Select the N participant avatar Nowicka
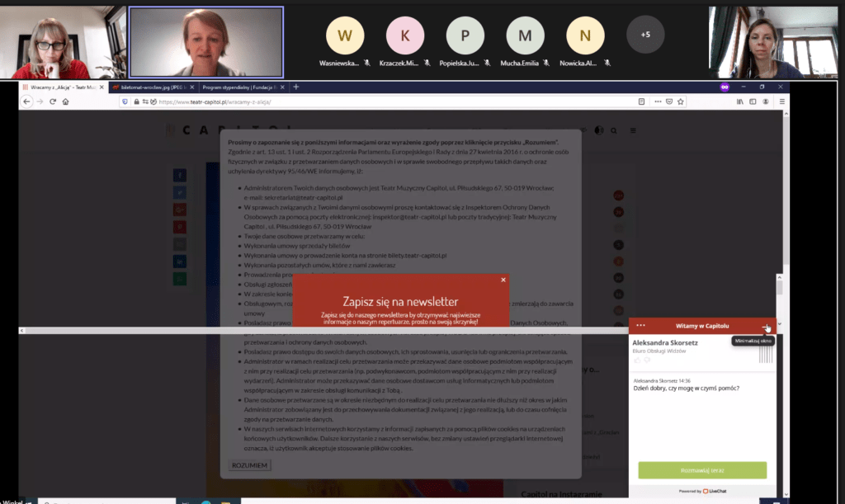The height and width of the screenshot is (504, 845). pyautogui.click(x=585, y=35)
